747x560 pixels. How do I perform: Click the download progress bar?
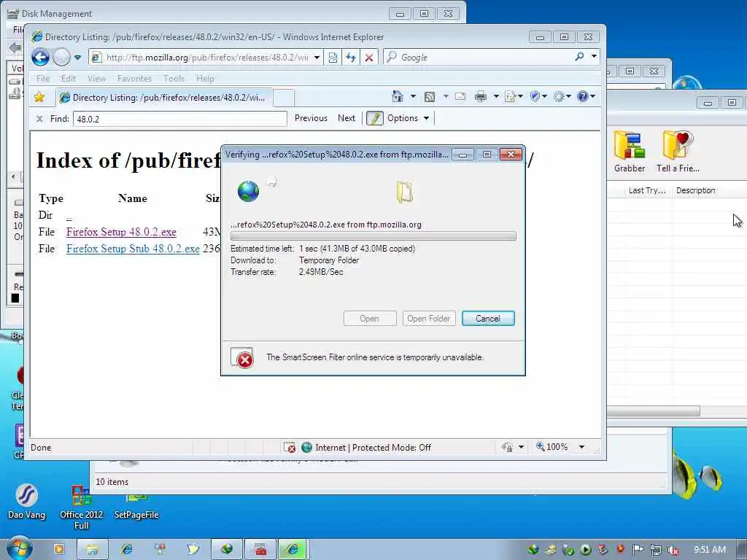click(x=373, y=236)
